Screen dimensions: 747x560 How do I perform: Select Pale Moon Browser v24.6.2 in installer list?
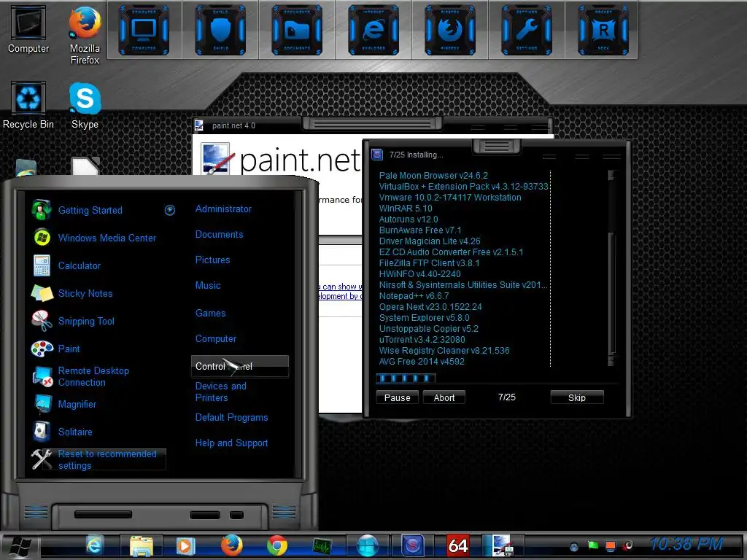pos(433,175)
